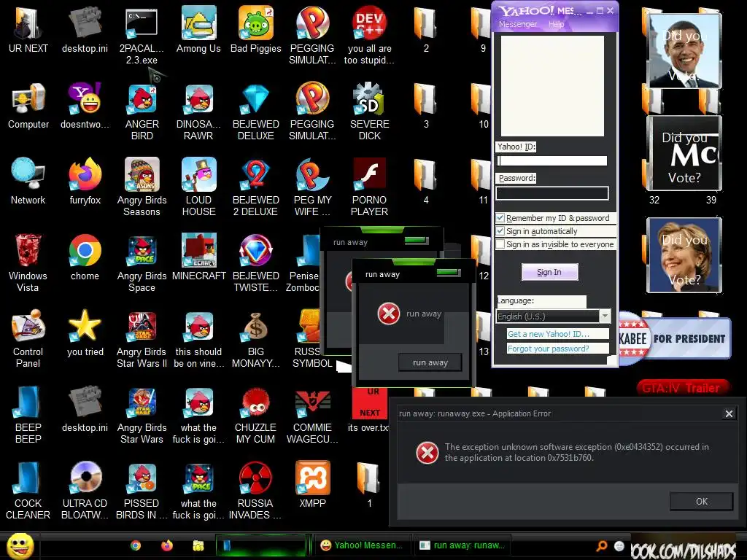
Task: Enable 'Sign in as invisible to everyone'
Action: click(500, 244)
